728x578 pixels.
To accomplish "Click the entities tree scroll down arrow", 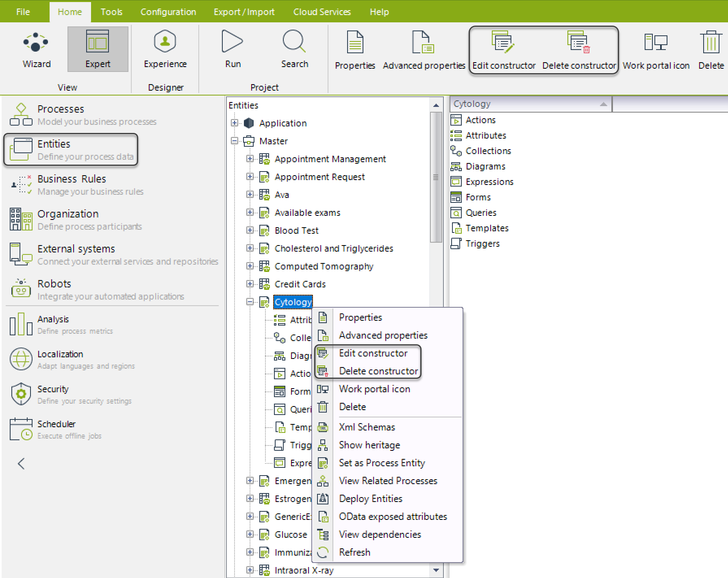I will tap(436, 570).
